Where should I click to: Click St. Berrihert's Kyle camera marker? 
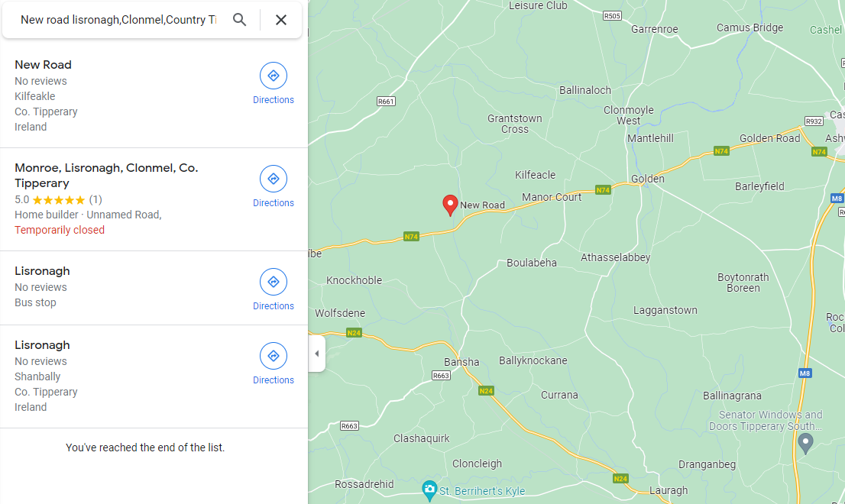(429, 489)
